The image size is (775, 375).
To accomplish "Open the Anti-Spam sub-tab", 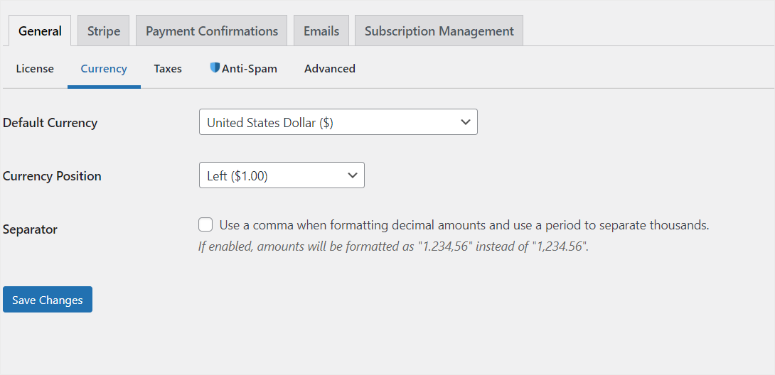I will tap(243, 69).
